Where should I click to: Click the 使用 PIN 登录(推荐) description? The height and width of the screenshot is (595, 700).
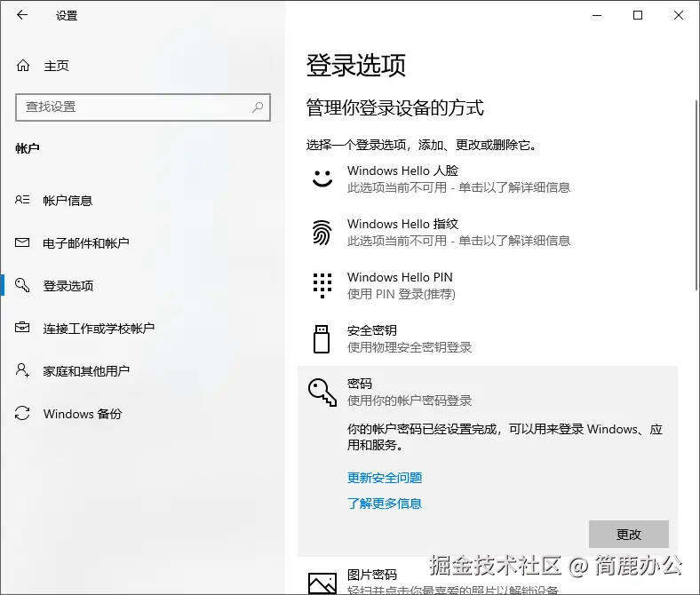(402, 294)
